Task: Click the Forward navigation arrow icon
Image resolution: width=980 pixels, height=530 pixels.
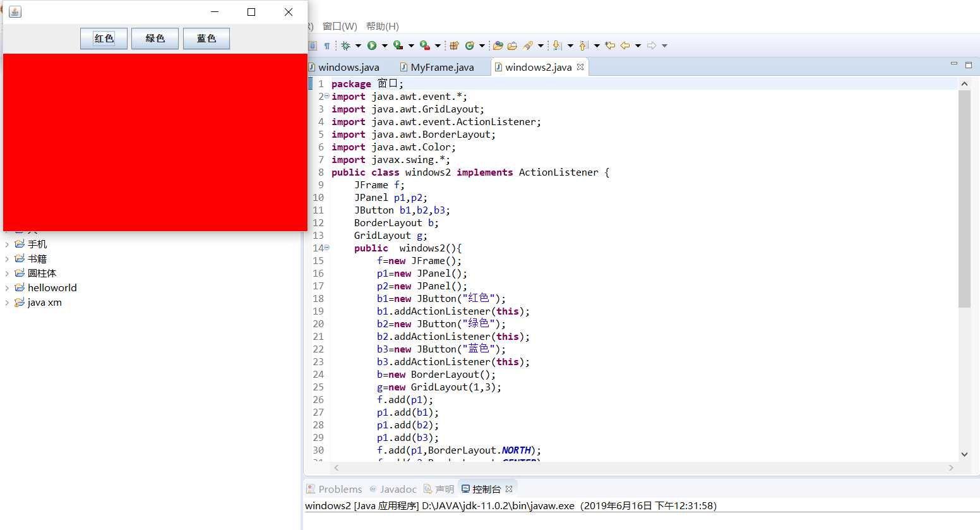Action: click(x=652, y=45)
